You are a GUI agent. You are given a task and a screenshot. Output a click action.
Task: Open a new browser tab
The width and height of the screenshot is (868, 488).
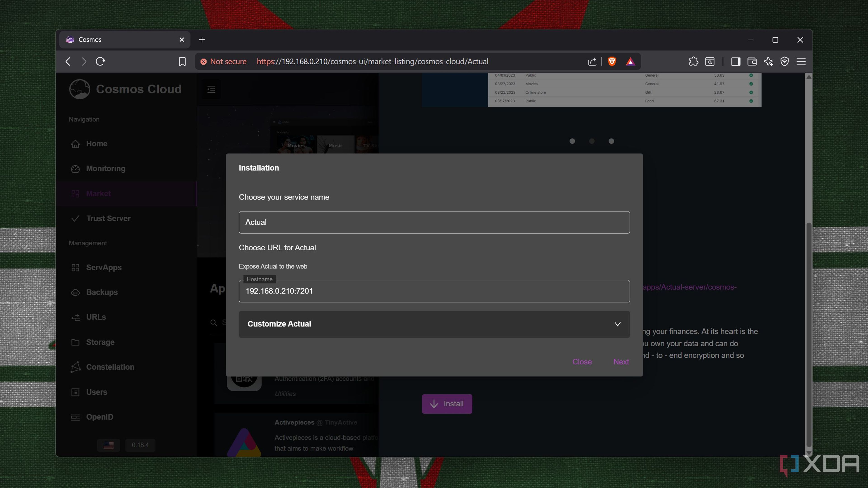coord(202,40)
